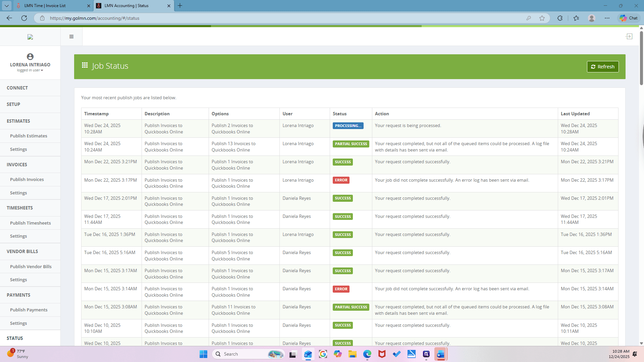Expand the logged in user dropdown
This screenshot has height=362, width=644.
pyautogui.click(x=30, y=70)
